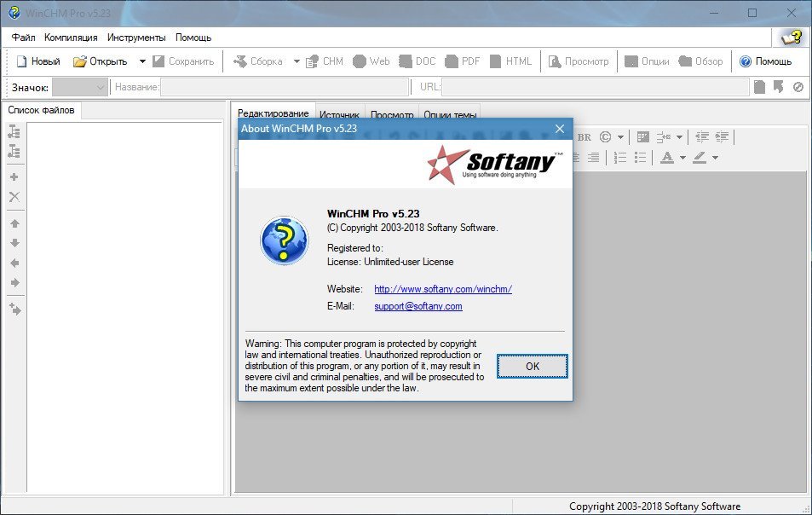Expand the Сборка dropdown arrow
The height and width of the screenshot is (515, 812).
click(x=297, y=61)
